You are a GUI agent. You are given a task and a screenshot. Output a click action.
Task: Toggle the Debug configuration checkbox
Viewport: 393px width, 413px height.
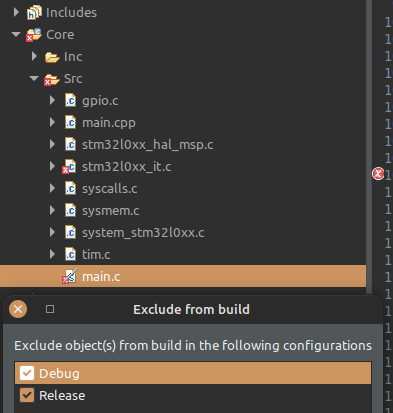tap(27, 373)
